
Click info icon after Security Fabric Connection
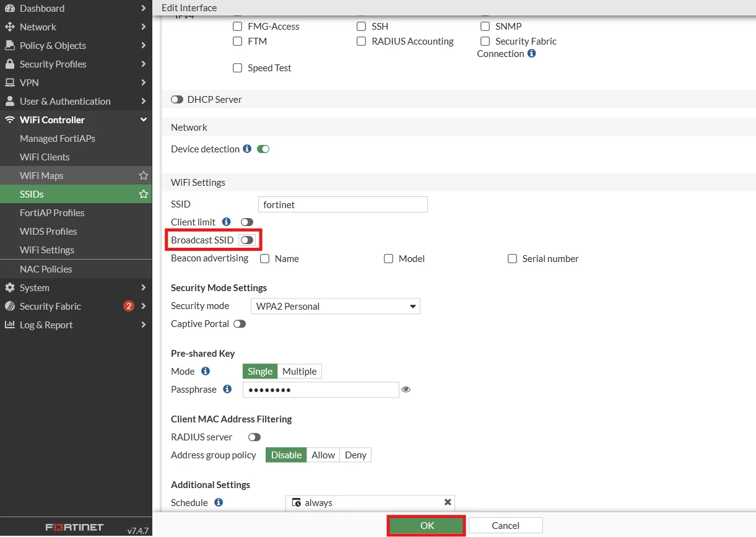(531, 53)
